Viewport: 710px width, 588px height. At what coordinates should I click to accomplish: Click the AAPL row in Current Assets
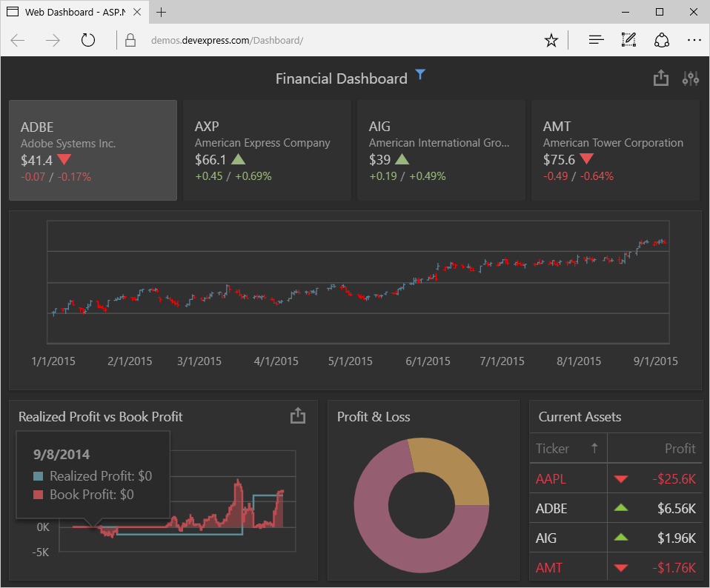click(x=615, y=479)
